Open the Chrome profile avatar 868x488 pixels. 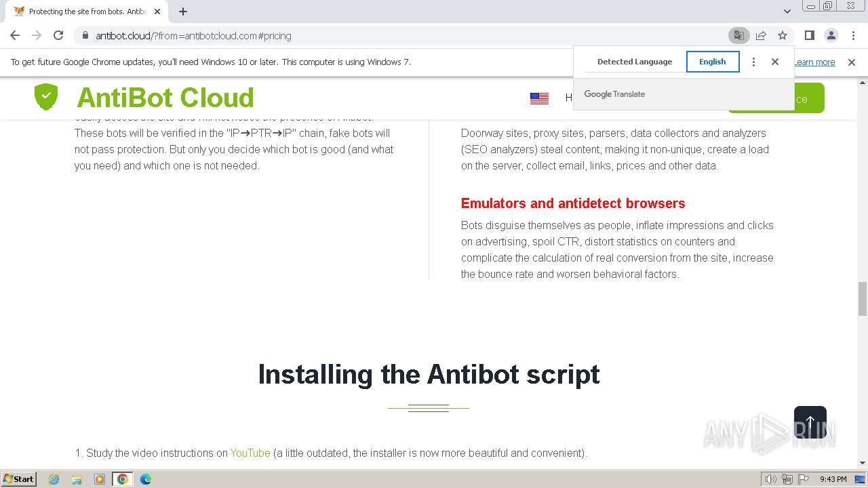coord(831,35)
